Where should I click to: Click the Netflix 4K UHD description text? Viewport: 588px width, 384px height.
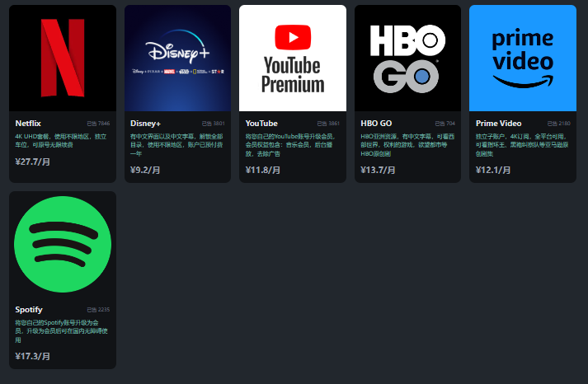61,140
